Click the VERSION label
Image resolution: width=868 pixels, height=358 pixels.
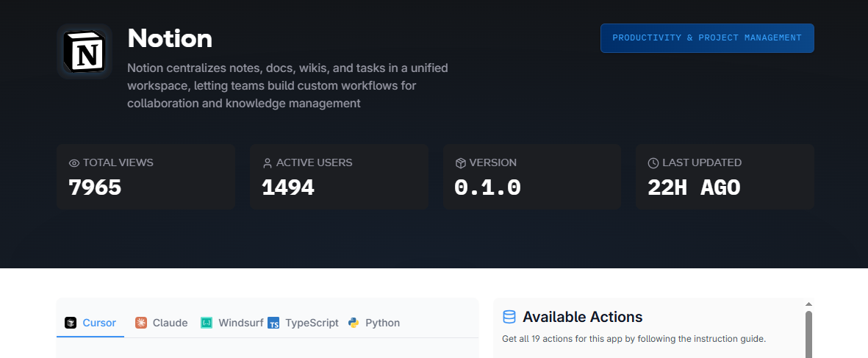pos(492,162)
